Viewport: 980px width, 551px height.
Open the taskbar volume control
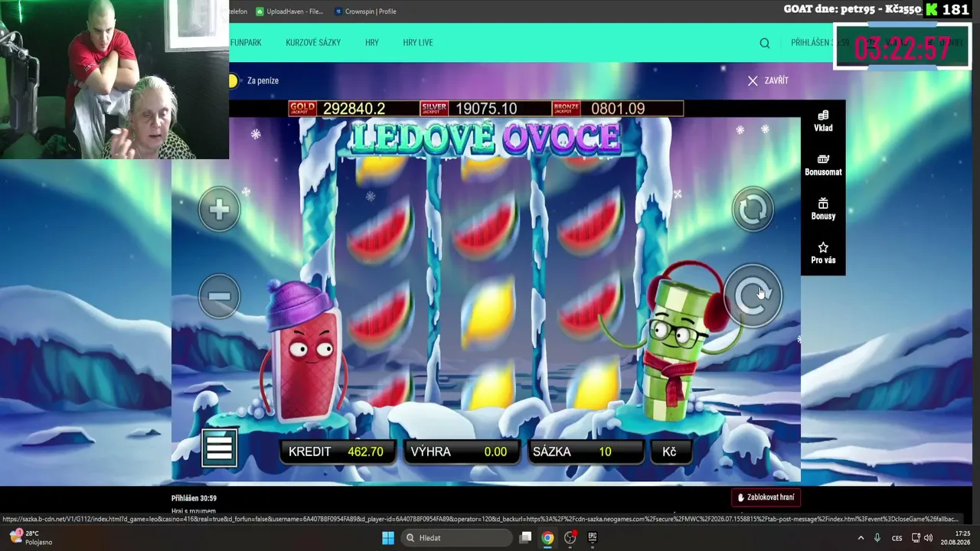pyautogui.click(x=928, y=538)
